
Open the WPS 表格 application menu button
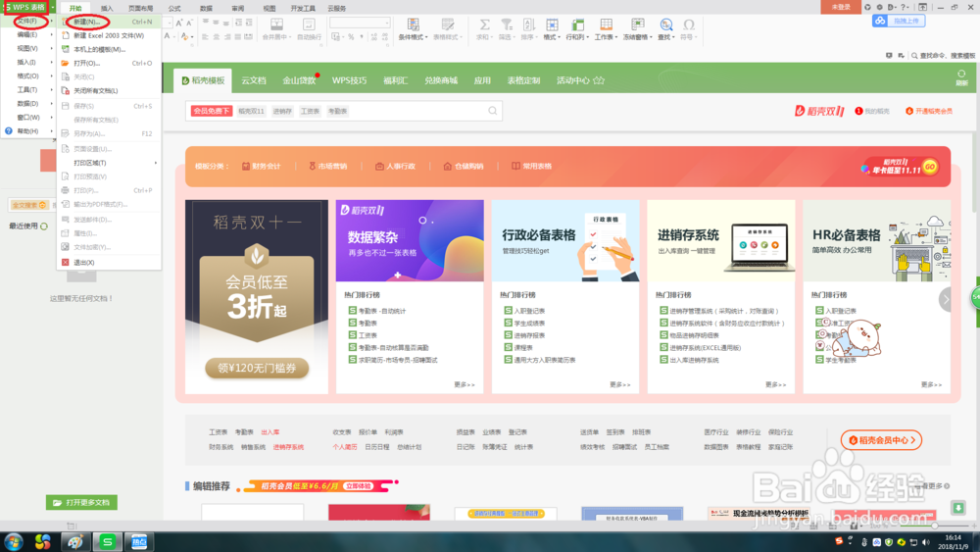click(25, 8)
